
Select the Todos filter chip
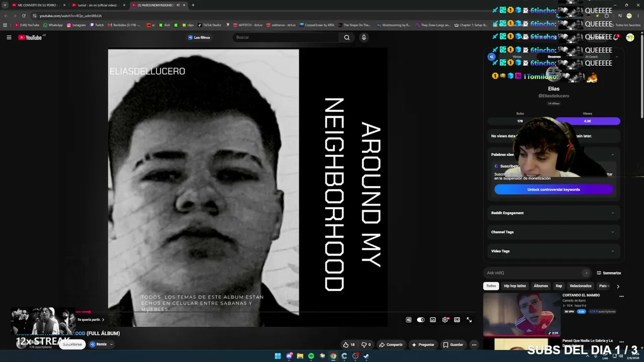(x=491, y=286)
